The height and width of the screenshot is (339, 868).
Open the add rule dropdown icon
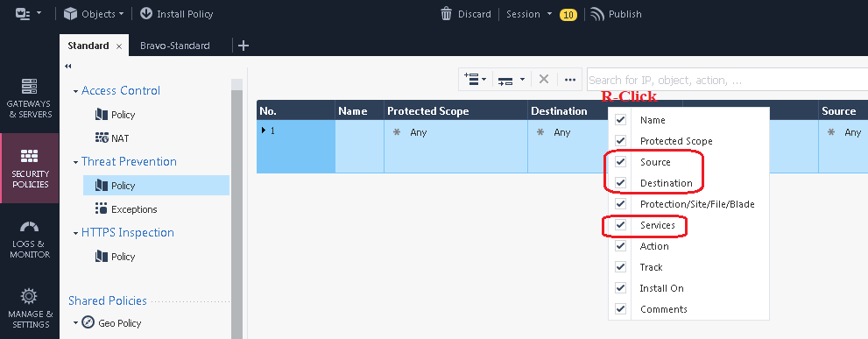coord(475,80)
